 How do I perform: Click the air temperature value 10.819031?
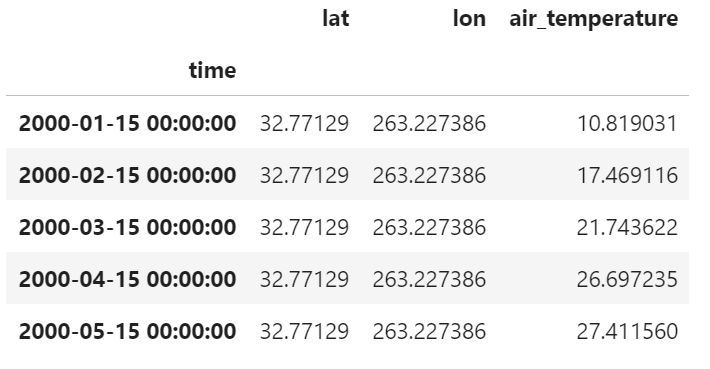pos(627,123)
